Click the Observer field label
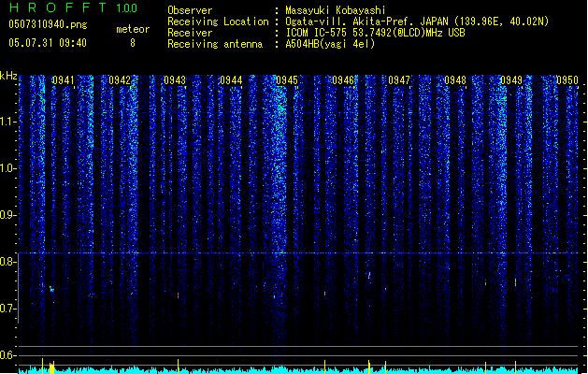Image resolution: width=588 pixels, height=374 pixels. tap(190, 10)
